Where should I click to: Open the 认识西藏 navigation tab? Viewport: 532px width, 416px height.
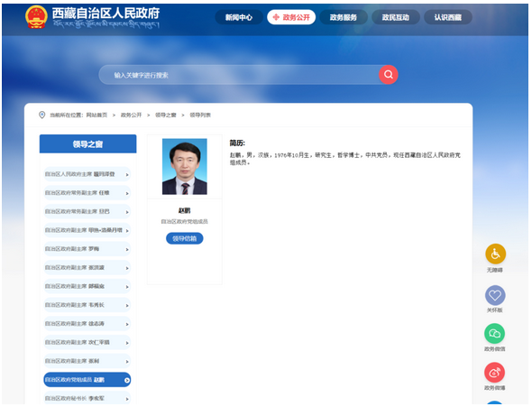point(448,17)
